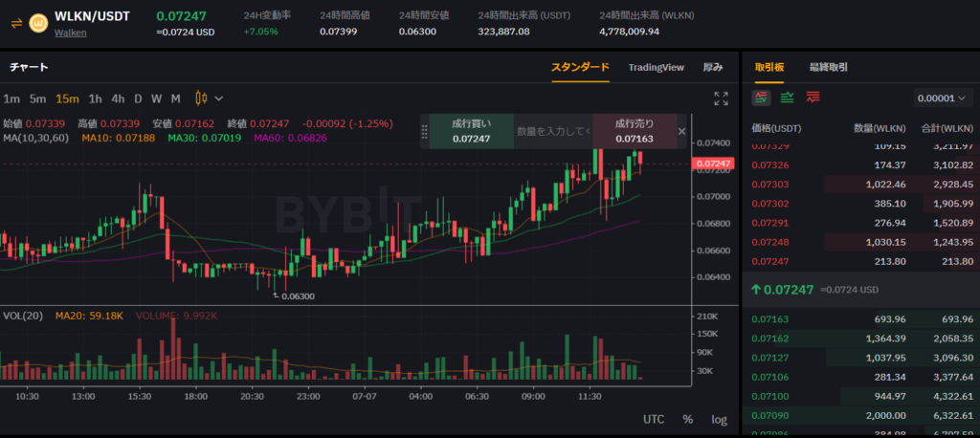Click the current price tag on the chart axis
This screenshot has width=980, height=438.
(712, 164)
